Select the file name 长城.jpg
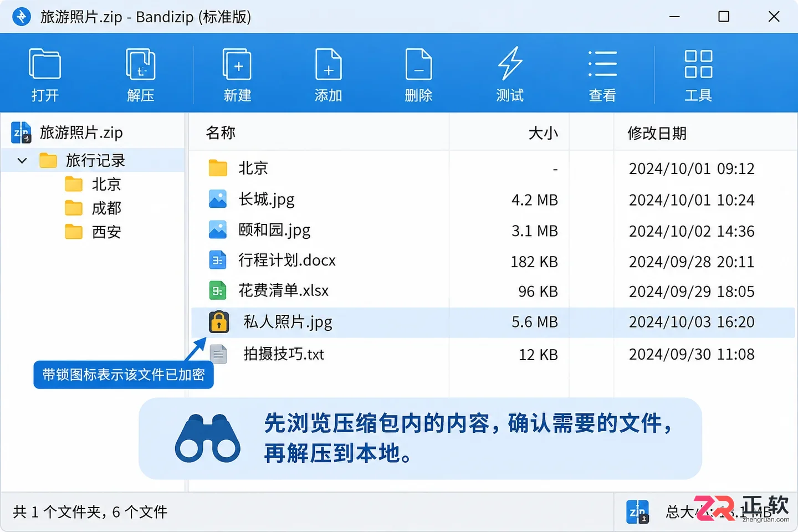 tap(267, 199)
